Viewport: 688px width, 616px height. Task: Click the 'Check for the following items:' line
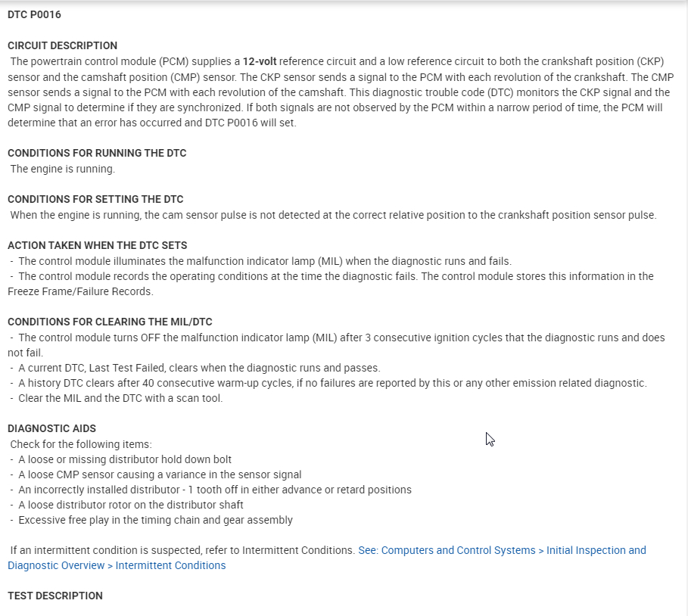pos(81,444)
